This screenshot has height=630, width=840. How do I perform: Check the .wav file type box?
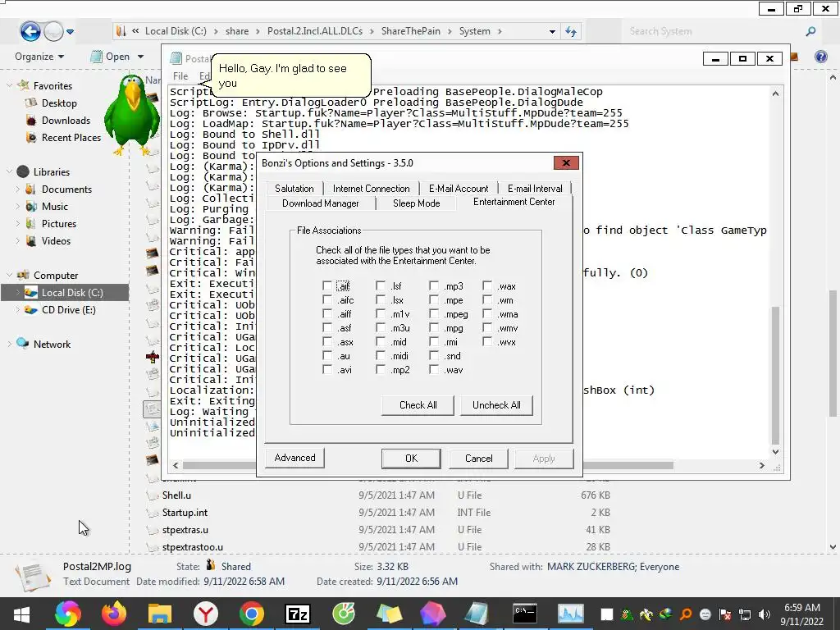(x=434, y=370)
